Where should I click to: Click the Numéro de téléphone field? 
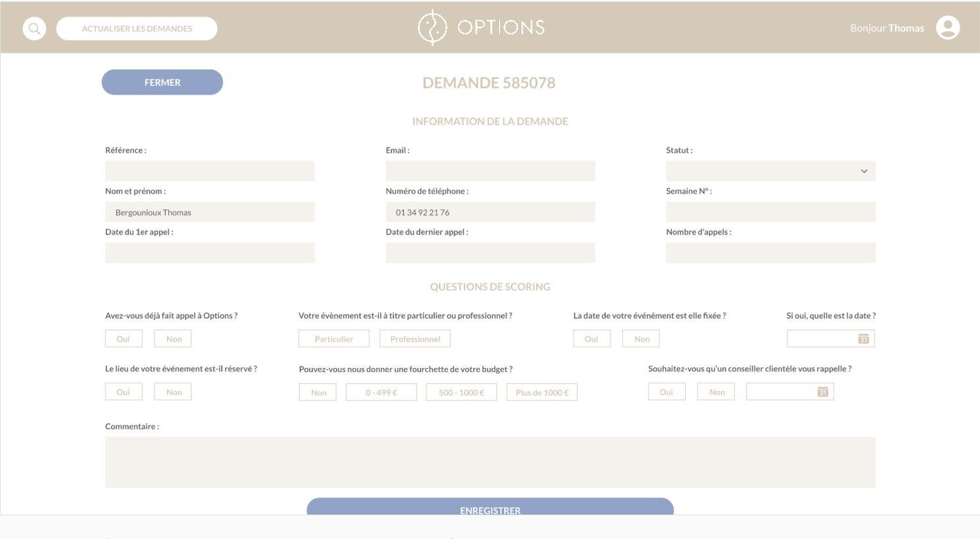tap(490, 212)
